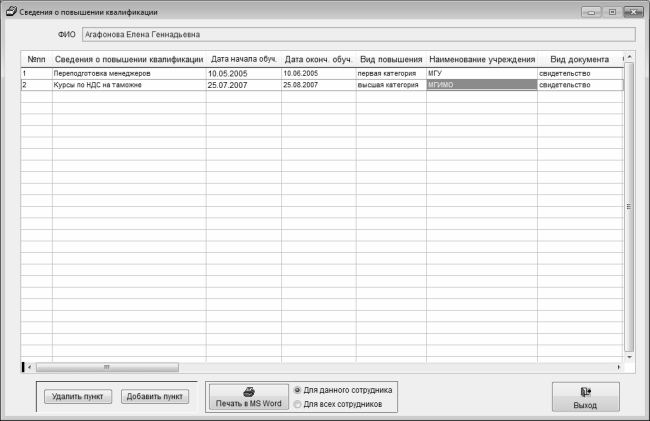Click the 'Вид документа' column header

[580, 59]
